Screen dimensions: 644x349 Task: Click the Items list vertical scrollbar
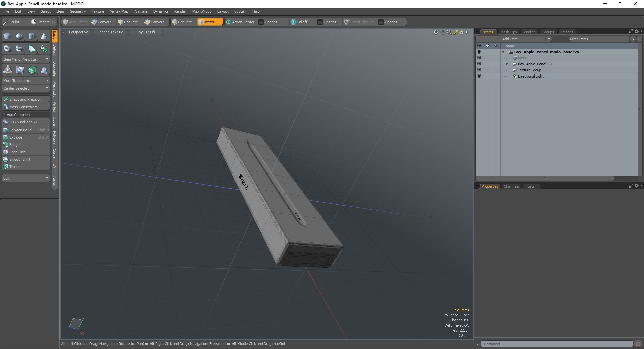tap(640, 110)
